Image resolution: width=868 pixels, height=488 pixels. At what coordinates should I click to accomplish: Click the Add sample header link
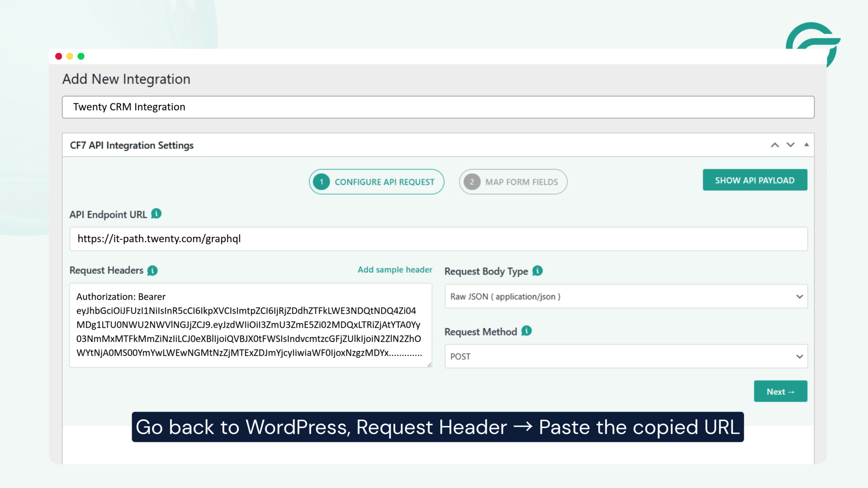pyautogui.click(x=395, y=270)
